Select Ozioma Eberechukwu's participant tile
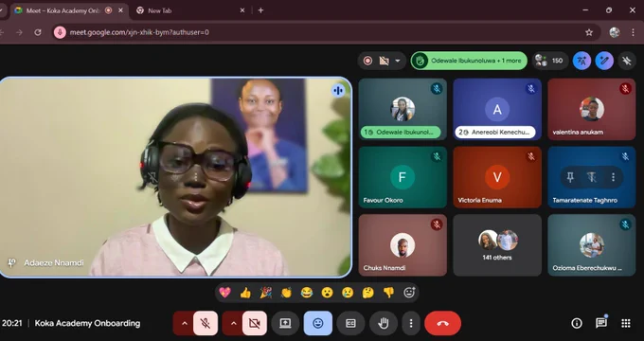Screen dimensions: 644x341 [x=591, y=245]
